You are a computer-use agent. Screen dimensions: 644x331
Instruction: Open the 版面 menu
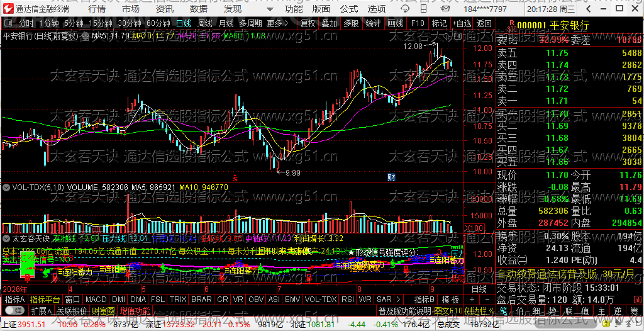point(321,9)
